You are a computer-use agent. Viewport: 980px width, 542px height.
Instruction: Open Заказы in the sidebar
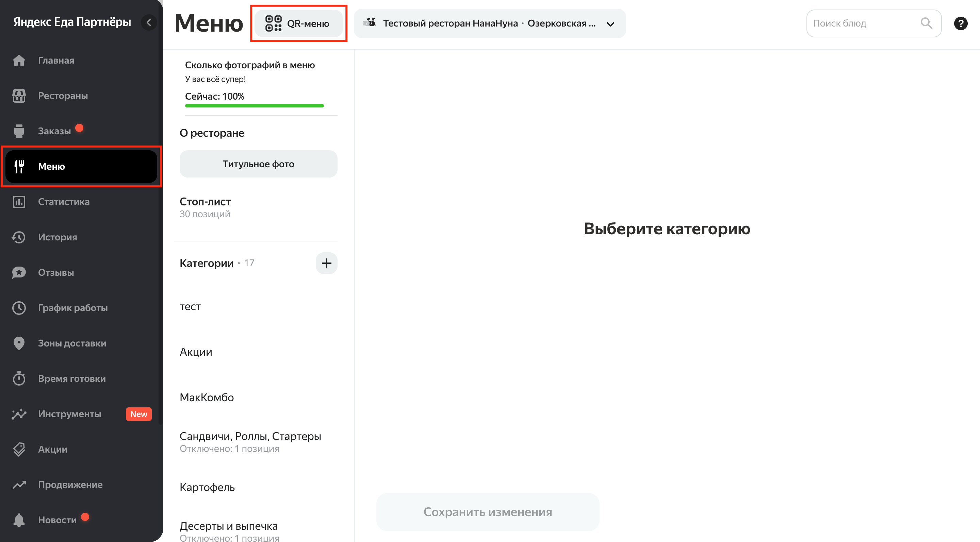pos(81,131)
